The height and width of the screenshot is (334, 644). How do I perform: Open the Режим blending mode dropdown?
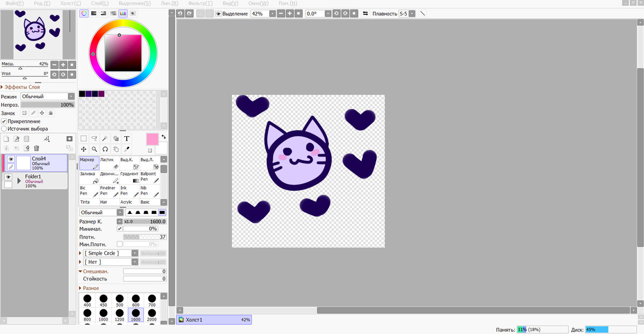point(70,95)
